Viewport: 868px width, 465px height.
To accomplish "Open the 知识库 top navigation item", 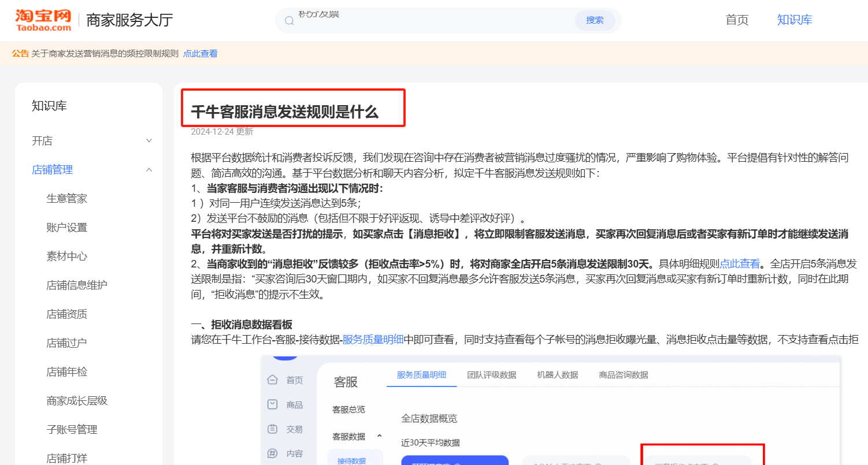I will [x=795, y=20].
